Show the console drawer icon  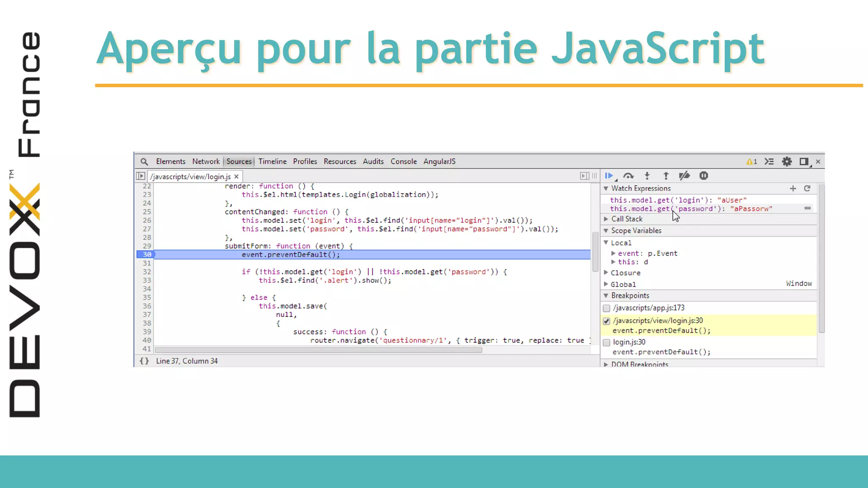(769, 162)
